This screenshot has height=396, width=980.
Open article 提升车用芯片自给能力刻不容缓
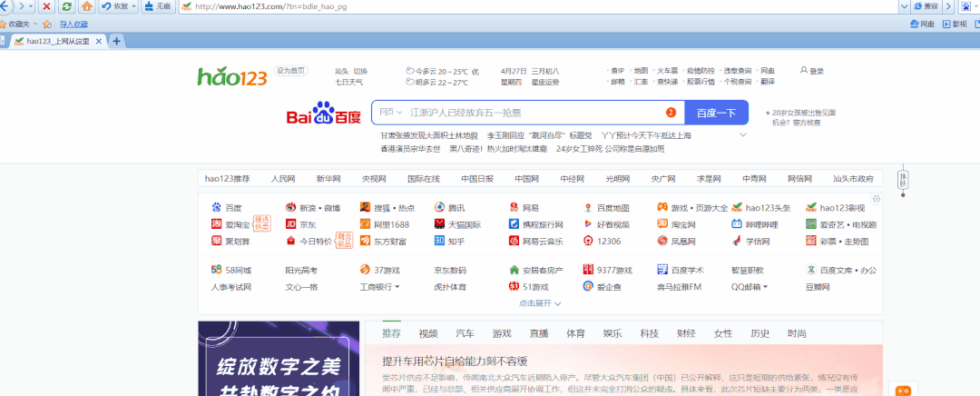[456, 361]
